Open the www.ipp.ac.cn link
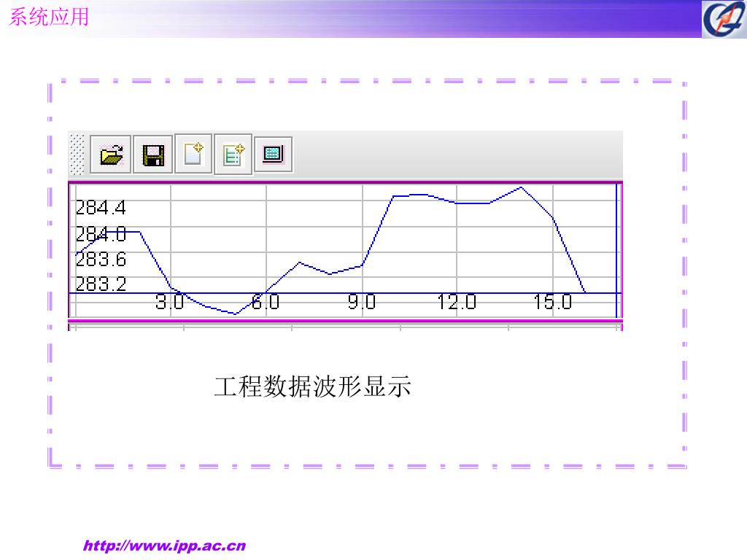The image size is (747, 560). (164, 545)
